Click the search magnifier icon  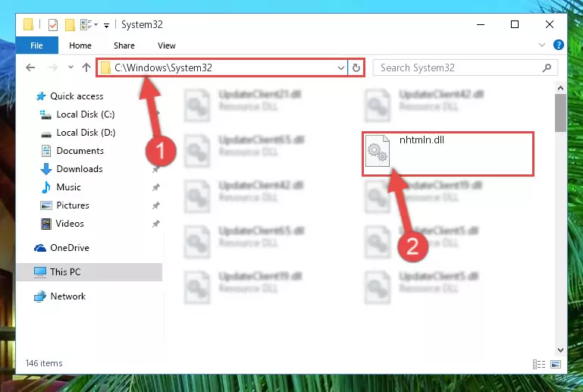click(547, 67)
